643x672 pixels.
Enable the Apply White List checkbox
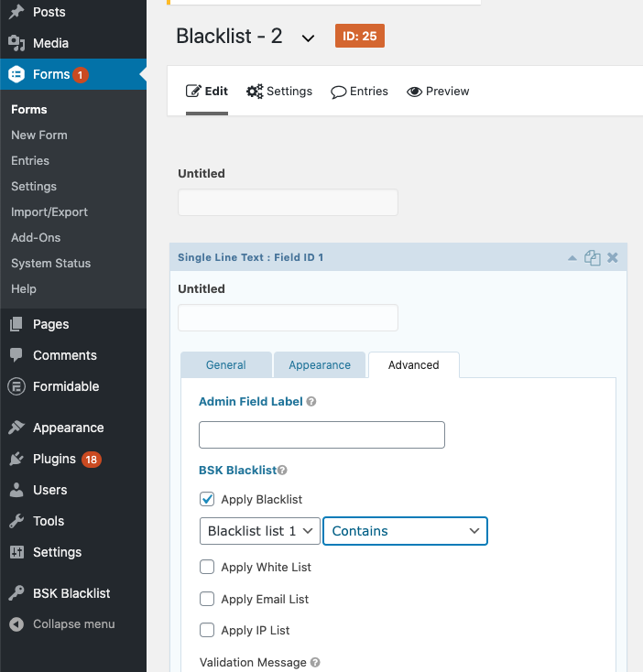[x=207, y=567]
